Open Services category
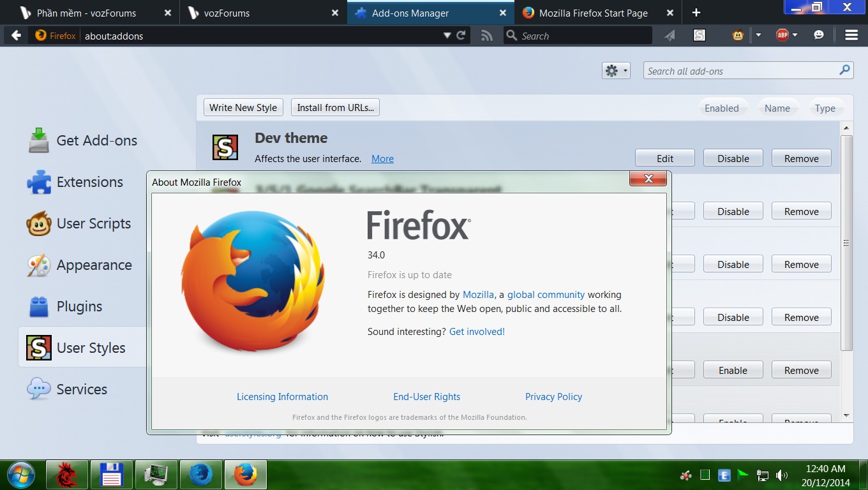The image size is (868, 490). point(83,389)
